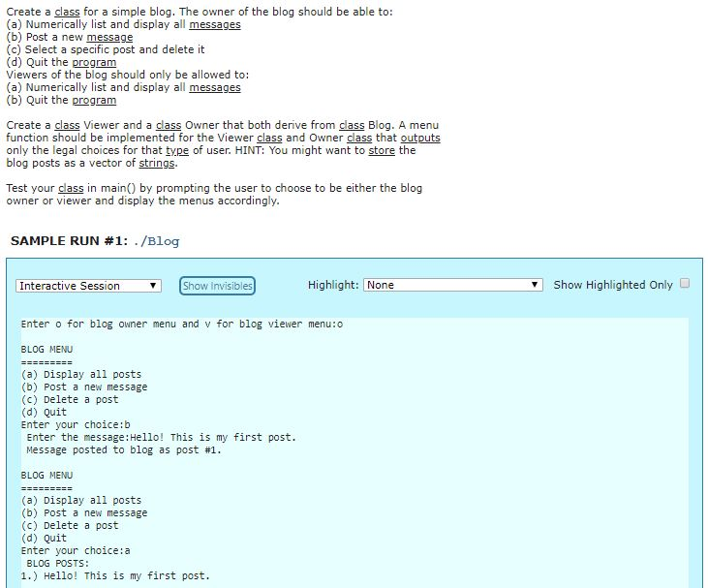
Task: Enable the Show Highlighted Only checkbox
Action: 685,284
